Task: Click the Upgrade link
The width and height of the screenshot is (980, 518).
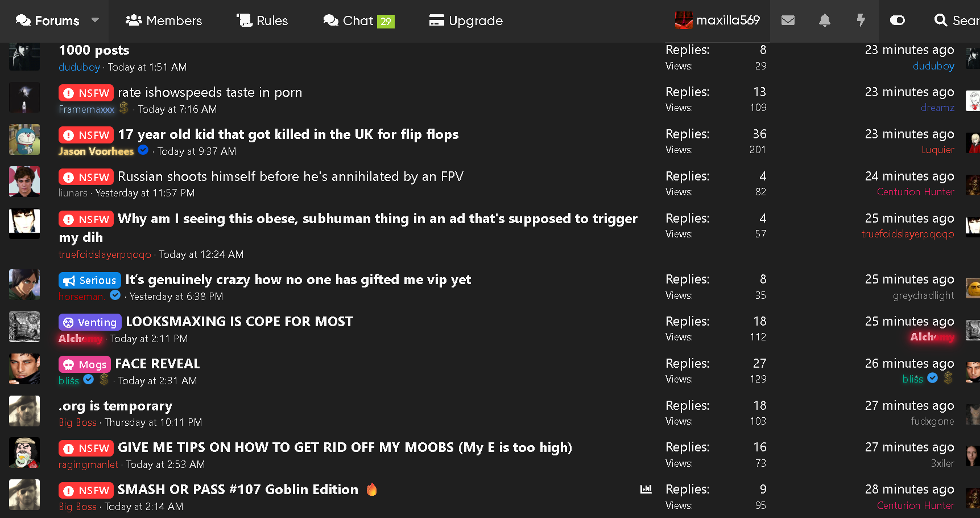Action: pos(466,20)
